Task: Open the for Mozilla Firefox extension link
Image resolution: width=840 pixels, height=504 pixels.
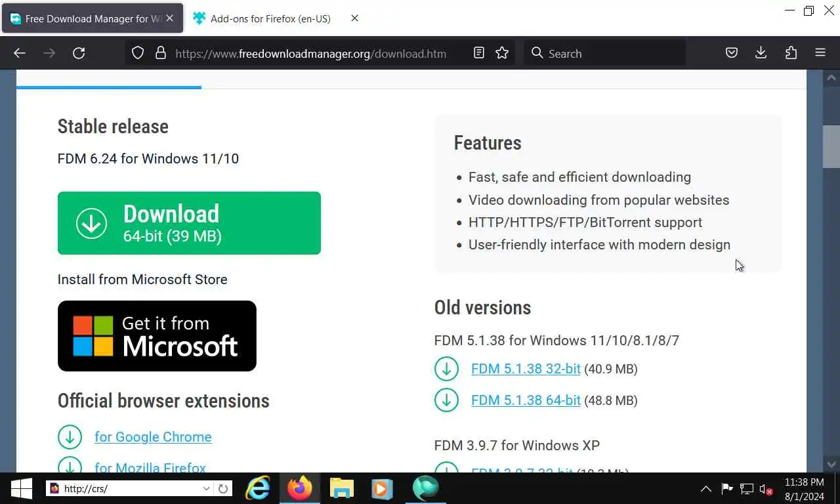Action: point(150,467)
